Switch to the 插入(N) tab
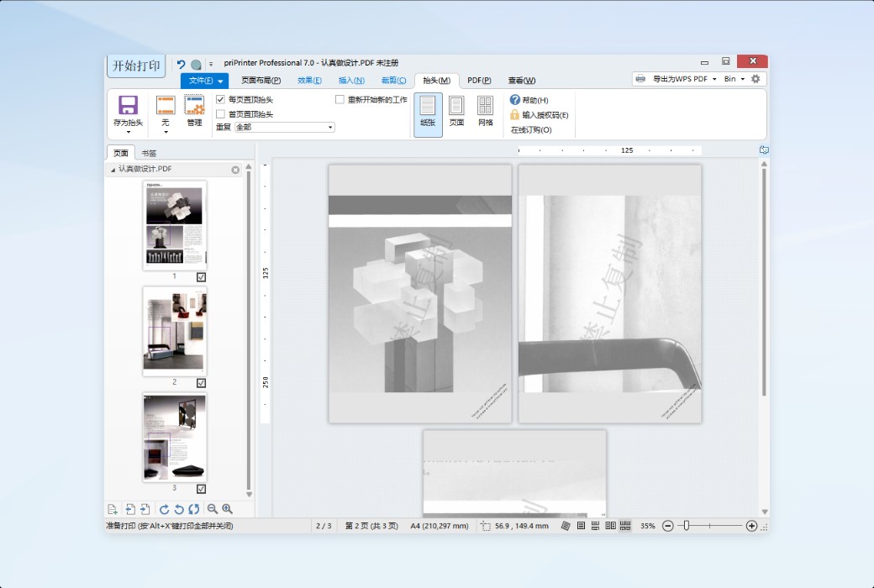This screenshot has height=588, width=874. coord(351,81)
